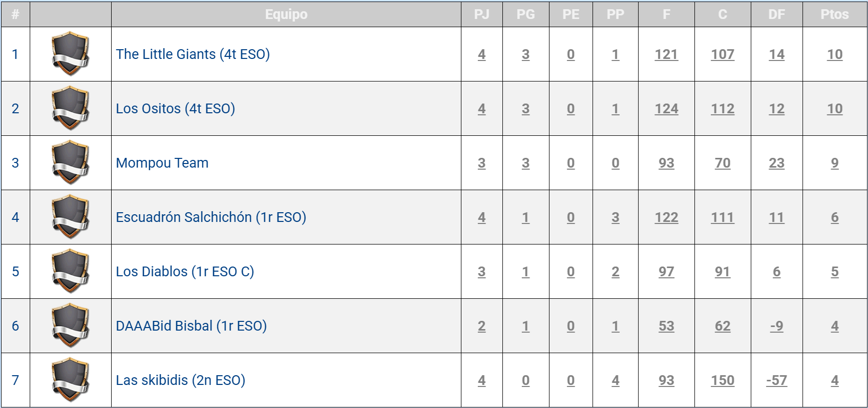The height and width of the screenshot is (408, 868).
Task: Open Escuadrón Salchichón (1r ESO) link
Action: (x=210, y=217)
